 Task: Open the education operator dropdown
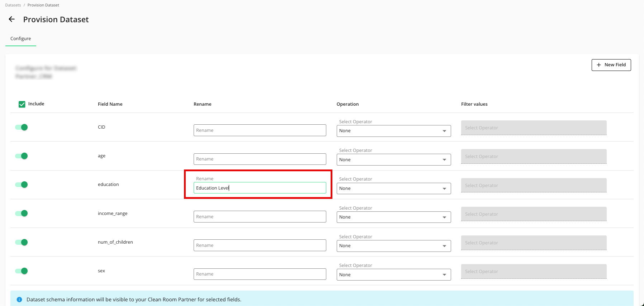pyautogui.click(x=393, y=188)
